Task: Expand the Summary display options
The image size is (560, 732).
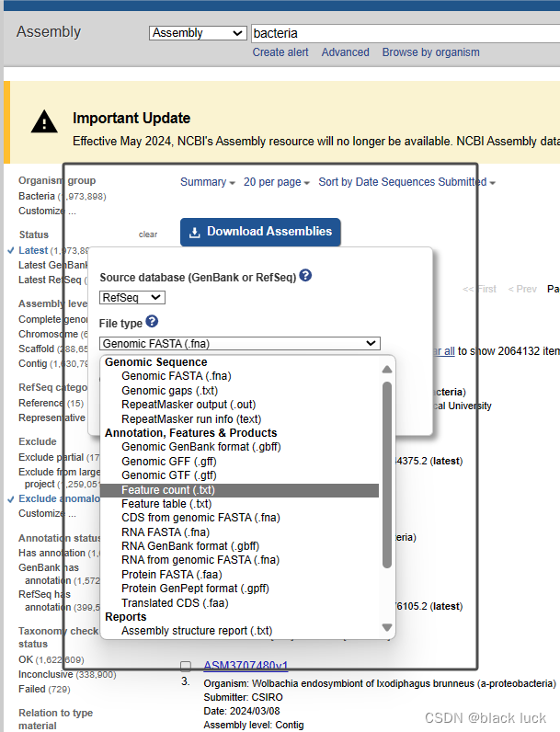Action: [208, 182]
